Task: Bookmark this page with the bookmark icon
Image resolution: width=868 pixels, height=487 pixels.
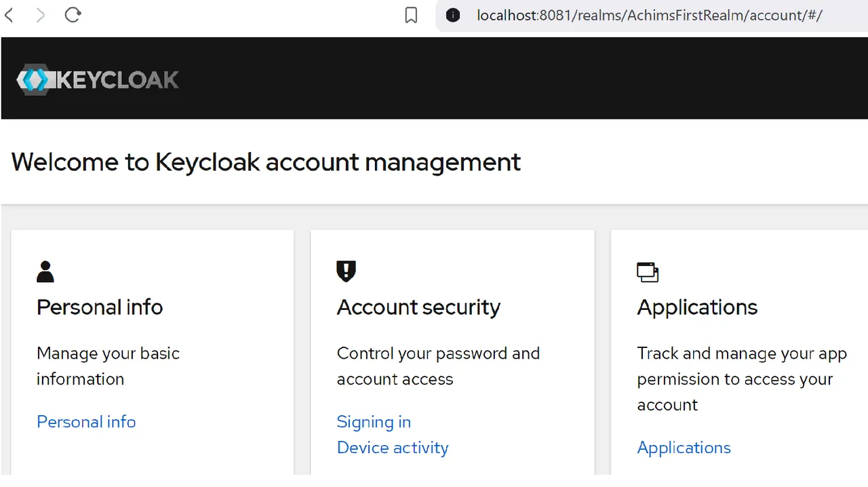Action: click(411, 15)
